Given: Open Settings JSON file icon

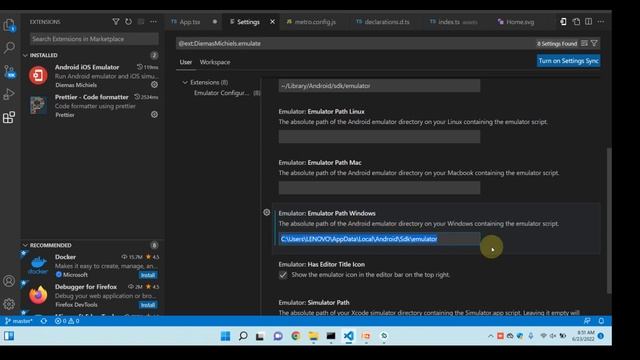Looking at the screenshot, I should (576, 22).
